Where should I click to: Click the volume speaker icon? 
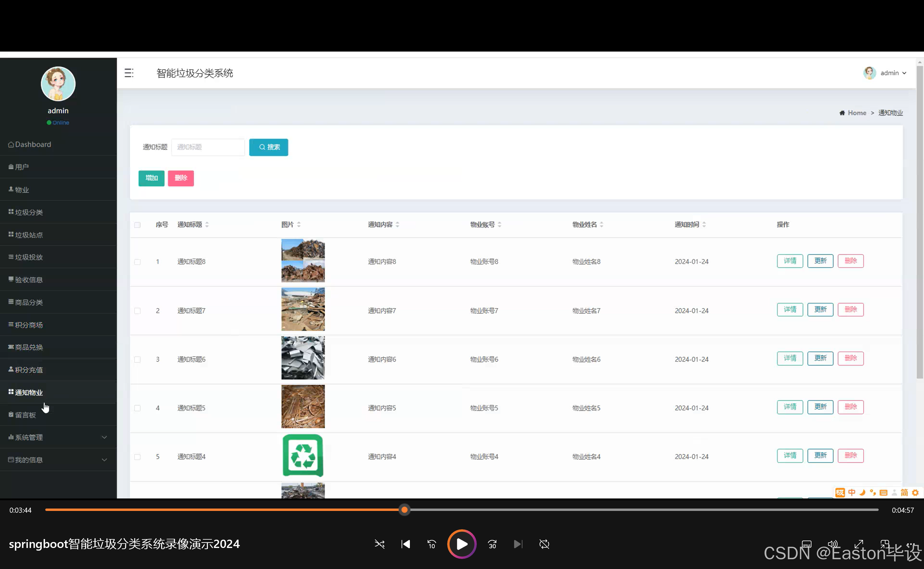pos(832,544)
